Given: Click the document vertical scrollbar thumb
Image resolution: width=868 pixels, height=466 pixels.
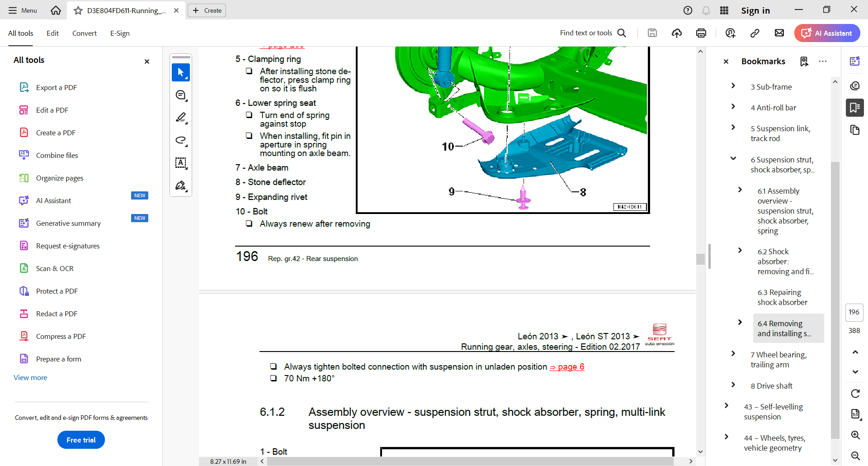Looking at the screenshot, I should coord(700,259).
